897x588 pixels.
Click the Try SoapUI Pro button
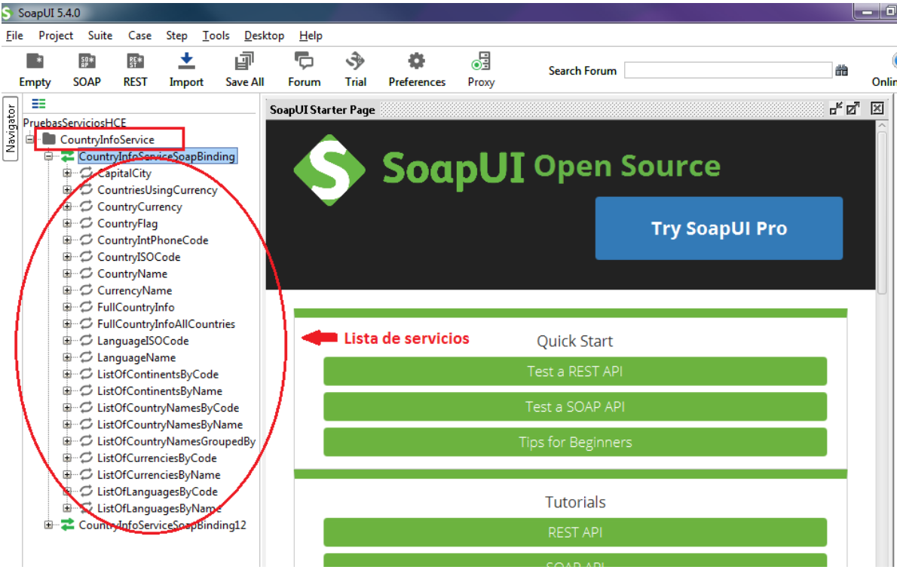point(718,228)
